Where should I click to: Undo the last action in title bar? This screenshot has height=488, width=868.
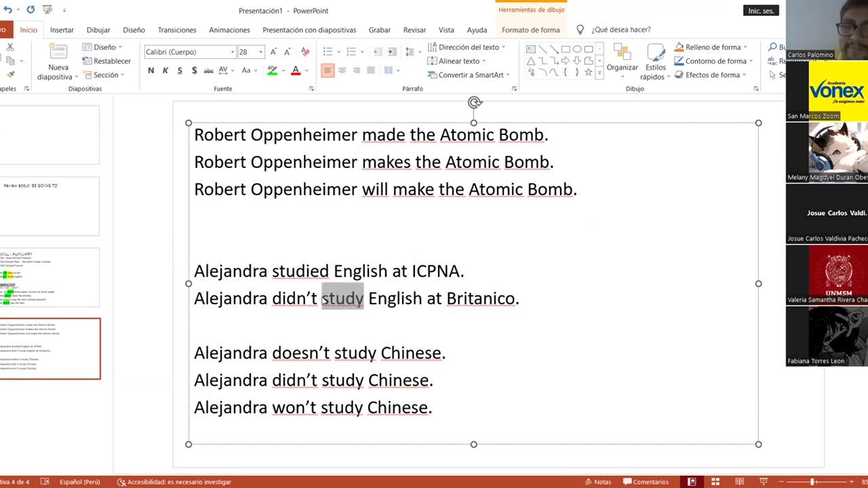tap(7, 9)
